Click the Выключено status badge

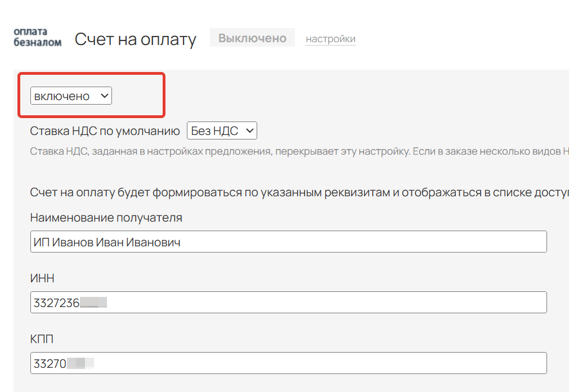(252, 37)
